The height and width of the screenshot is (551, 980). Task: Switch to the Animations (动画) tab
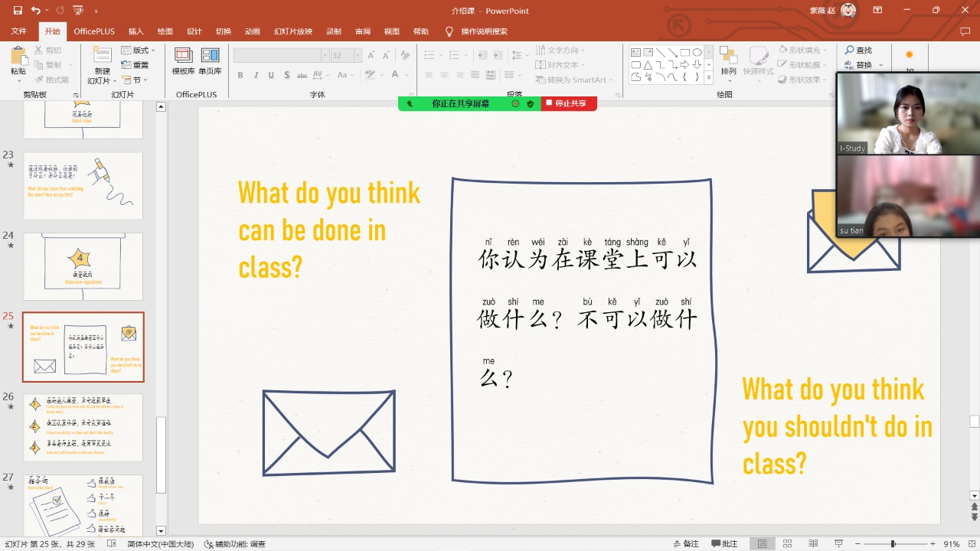253,31
